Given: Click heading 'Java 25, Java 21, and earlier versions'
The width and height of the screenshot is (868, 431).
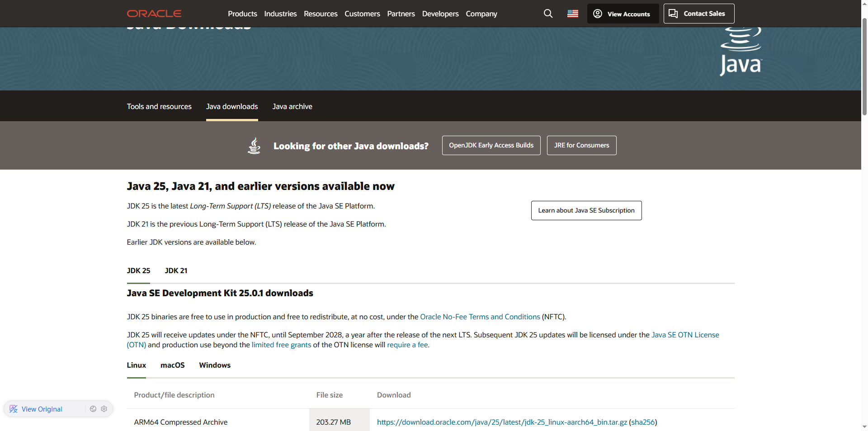Looking at the screenshot, I should point(260,186).
